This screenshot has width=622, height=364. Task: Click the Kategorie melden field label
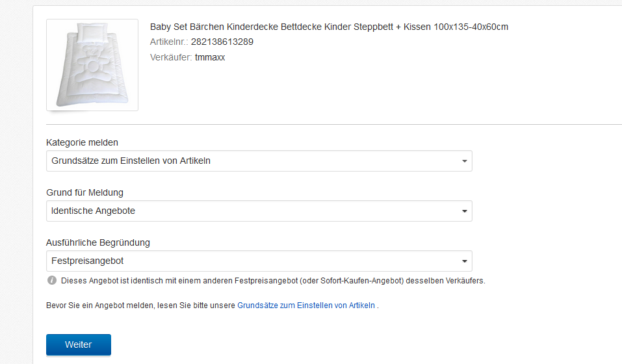[x=82, y=142]
